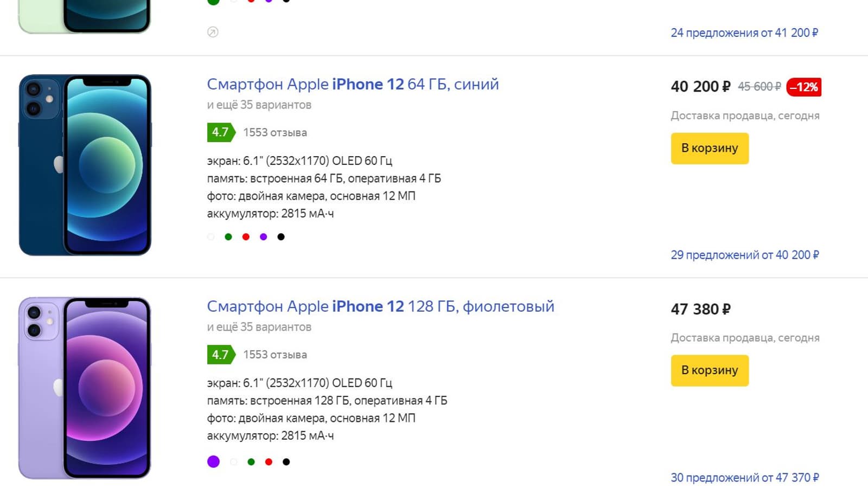This screenshot has height=488, width=868.
Task: Click the purple iPhone 12 product image
Action: click(85, 388)
